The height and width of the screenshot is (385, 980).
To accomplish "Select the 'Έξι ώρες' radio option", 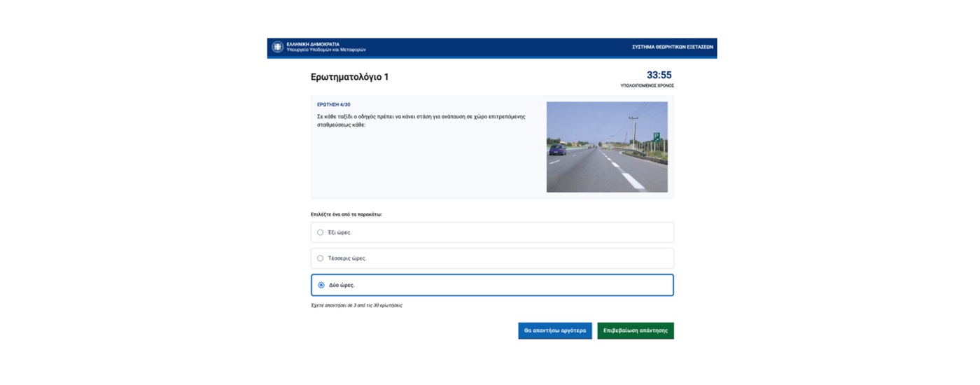I will 321,232.
